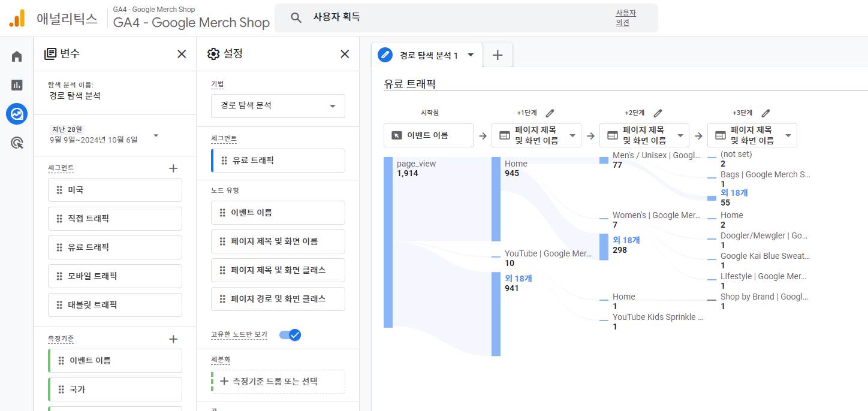Image resolution: width=868 pixels, height=411 pixels.
Task: Click the page_view start node bar
Action: tap(388, 243)
